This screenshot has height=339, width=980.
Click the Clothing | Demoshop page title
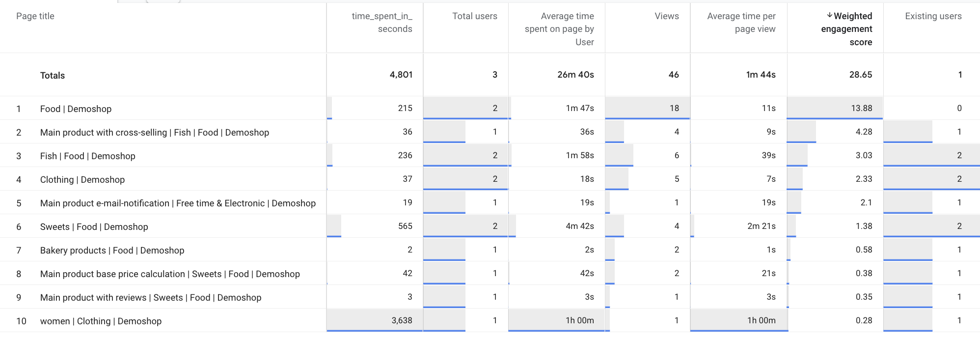(82, 180)
